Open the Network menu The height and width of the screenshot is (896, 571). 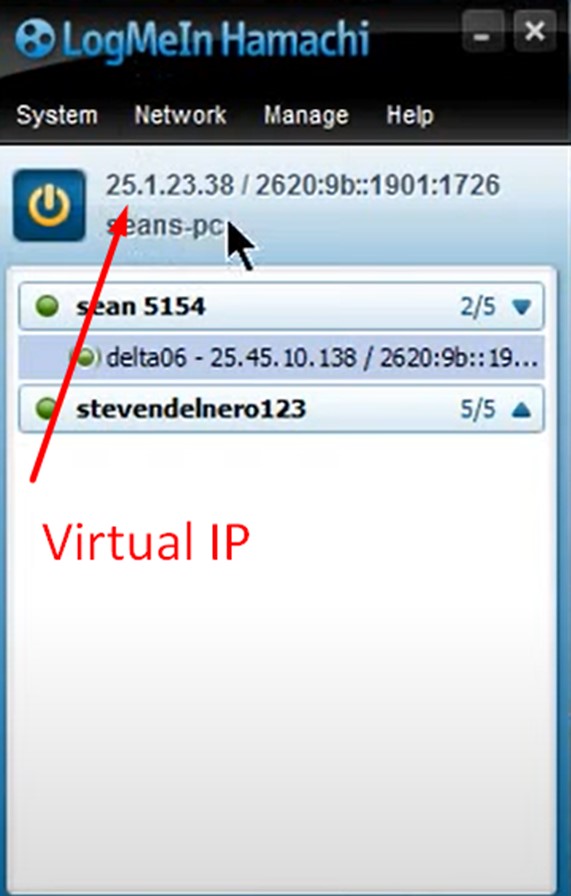click(x=180, y=115)
